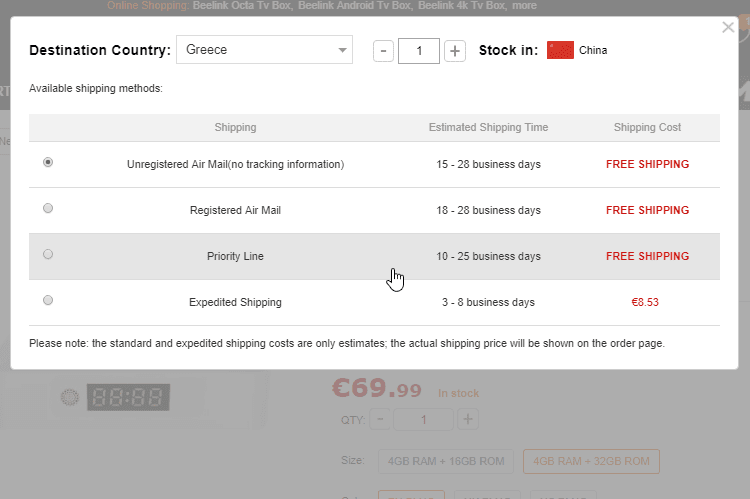Click the China flag icon
The width and height of the screenshot is (750, 499).
pyautogui.click(x=560, y=50)
